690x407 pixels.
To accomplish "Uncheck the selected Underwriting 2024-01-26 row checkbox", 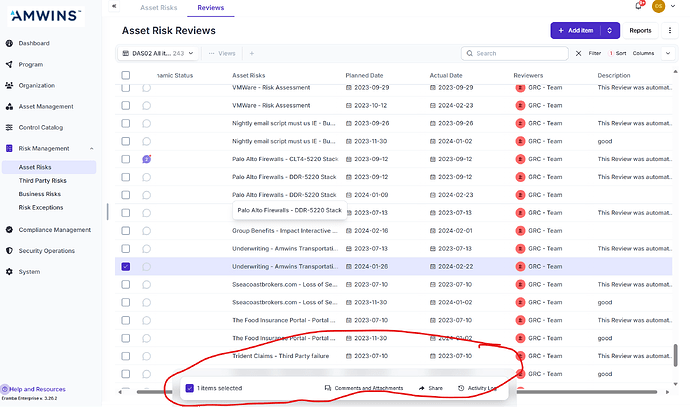I will (x=126, y=267).
